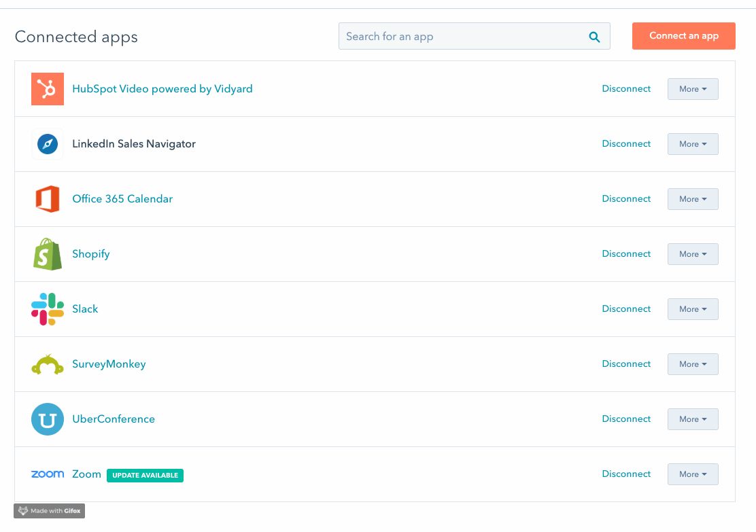Click the Zoom logo icon

48,474
